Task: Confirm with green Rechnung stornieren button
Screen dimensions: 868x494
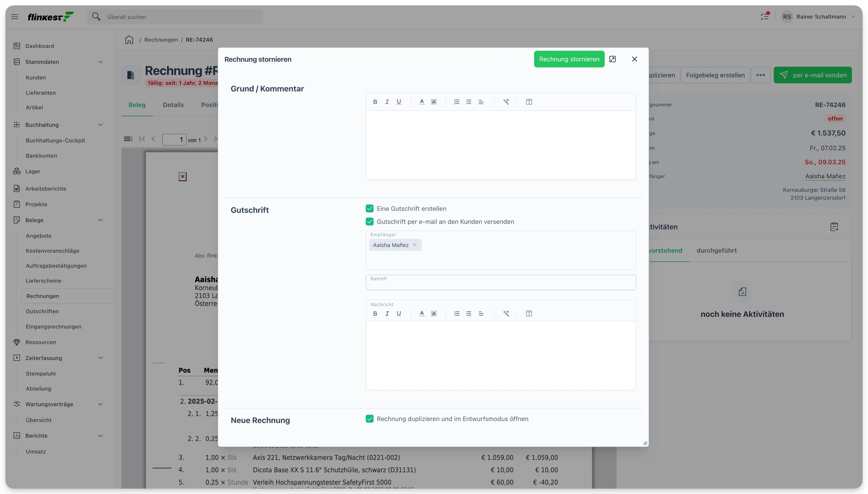Action: [569, 59]
